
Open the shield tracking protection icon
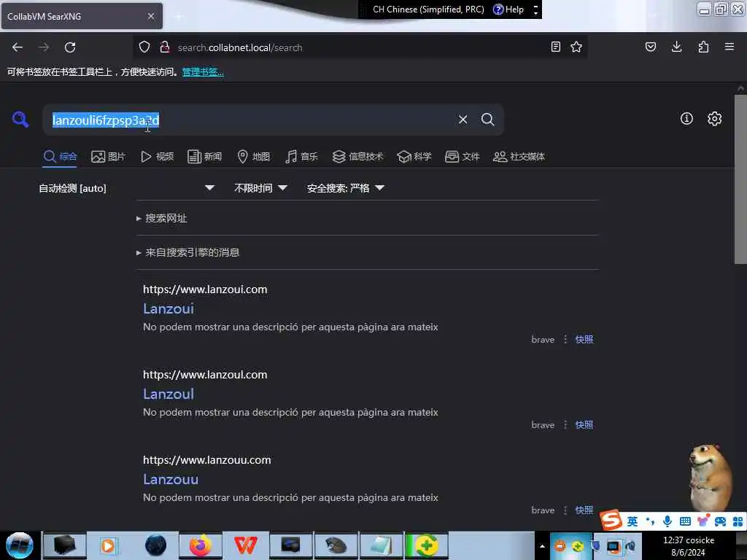tap(144, 47)
